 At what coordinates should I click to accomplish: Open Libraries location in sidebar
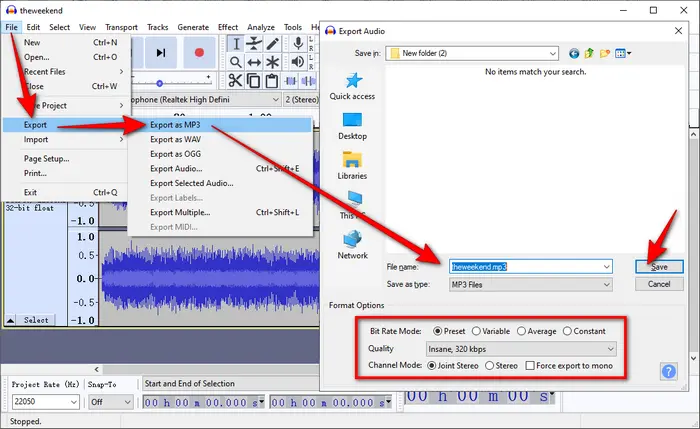pos(352,166)
